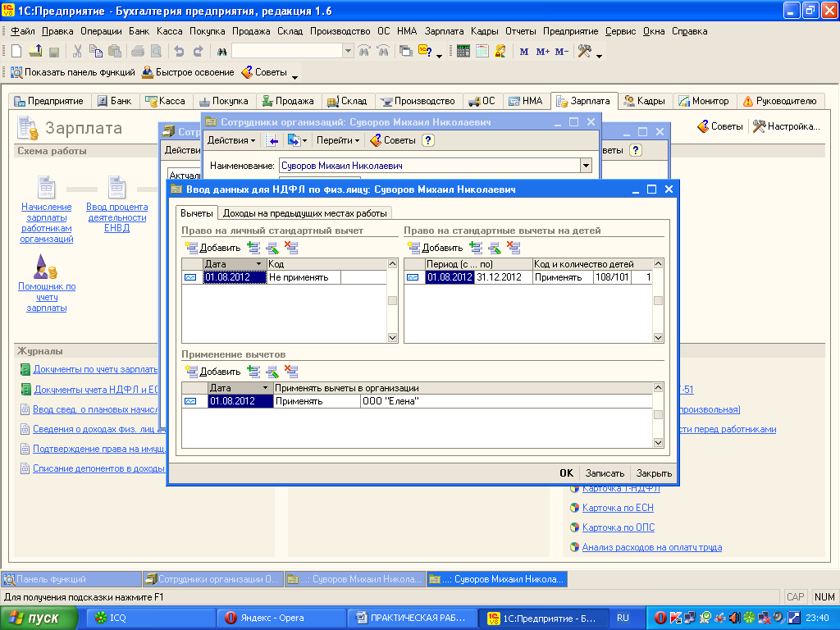Click the Find binoculars toolbar icon
The image size is (840, 630).
click(x=221, y=52)
